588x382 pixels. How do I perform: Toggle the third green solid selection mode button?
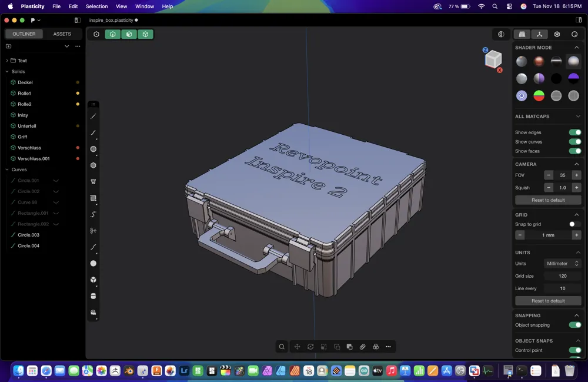(145, 34)
